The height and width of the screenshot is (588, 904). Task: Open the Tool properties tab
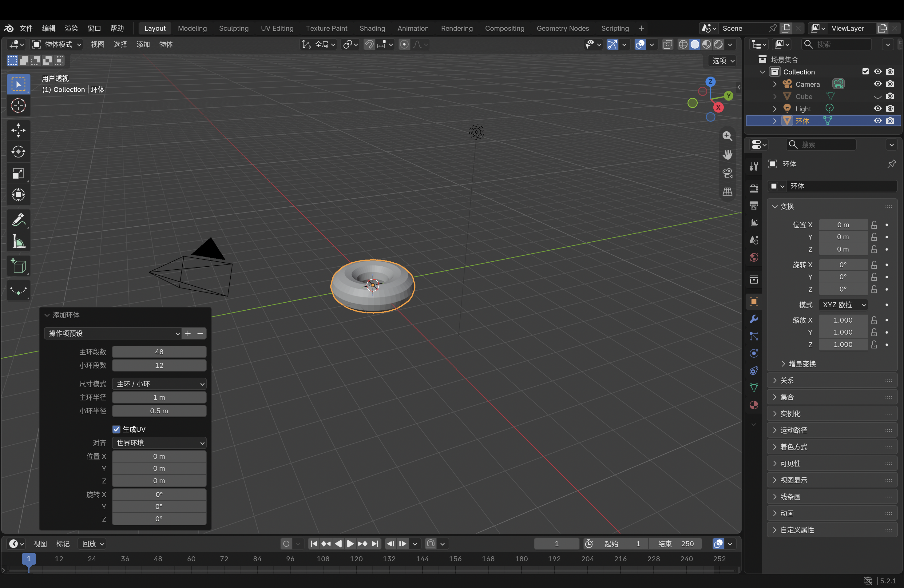(x=754, y=166)
